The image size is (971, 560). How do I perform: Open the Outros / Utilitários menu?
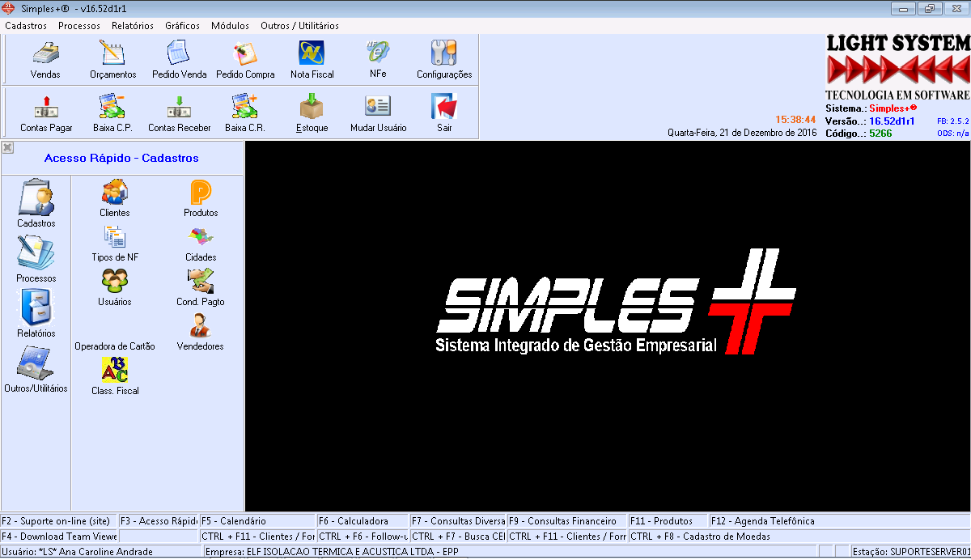point(299,26)
